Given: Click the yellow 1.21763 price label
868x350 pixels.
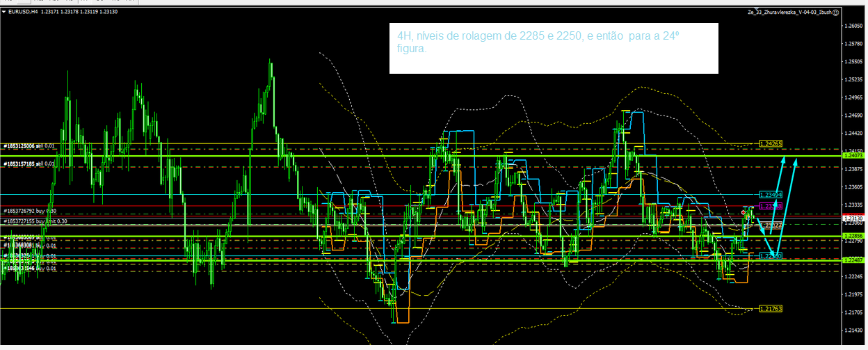Looking at the screenshot, I should 771,308.
